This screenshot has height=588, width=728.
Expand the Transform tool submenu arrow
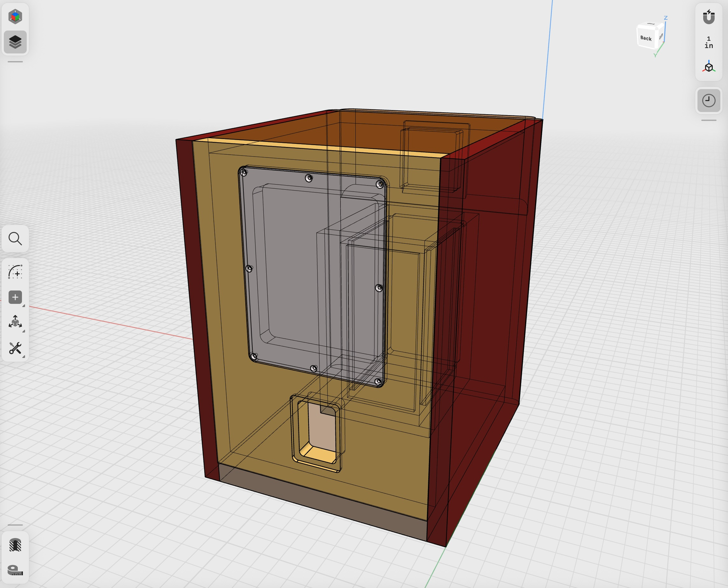23,331
